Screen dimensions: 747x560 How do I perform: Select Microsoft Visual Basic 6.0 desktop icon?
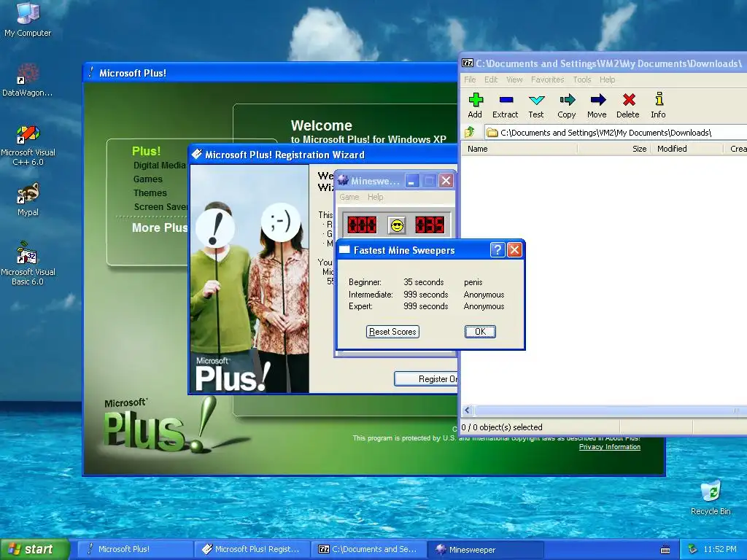click(28, 263)
